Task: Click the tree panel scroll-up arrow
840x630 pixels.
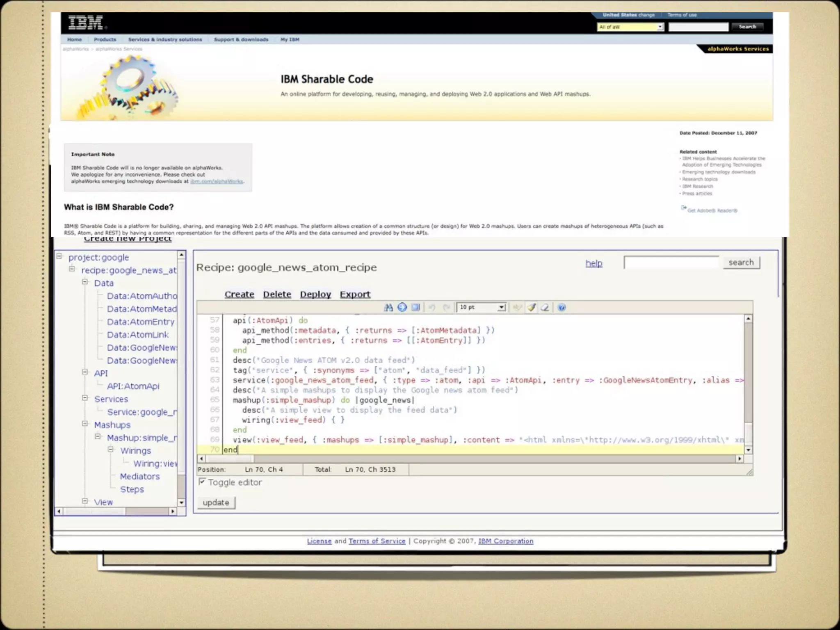Action: (181, 255)
